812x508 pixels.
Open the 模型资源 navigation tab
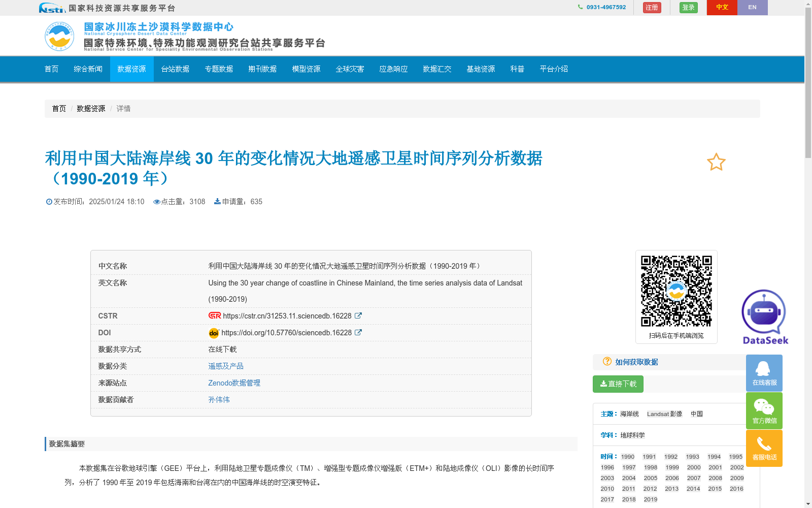pos(307,69)
